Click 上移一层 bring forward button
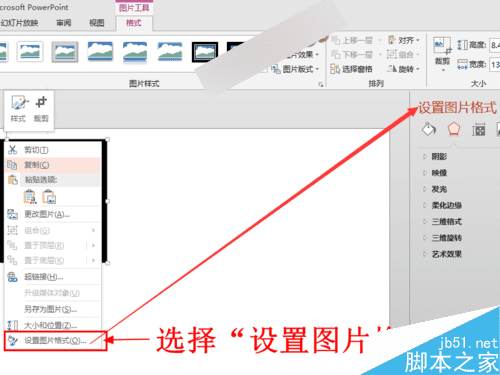The height and width of the screenshot is (375, 500). 352,41
